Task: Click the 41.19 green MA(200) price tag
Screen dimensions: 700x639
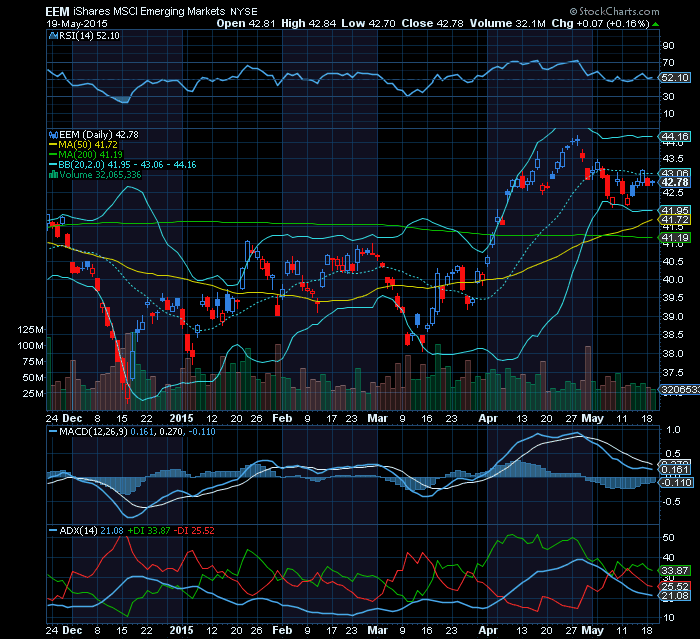Action: [675, 238]
